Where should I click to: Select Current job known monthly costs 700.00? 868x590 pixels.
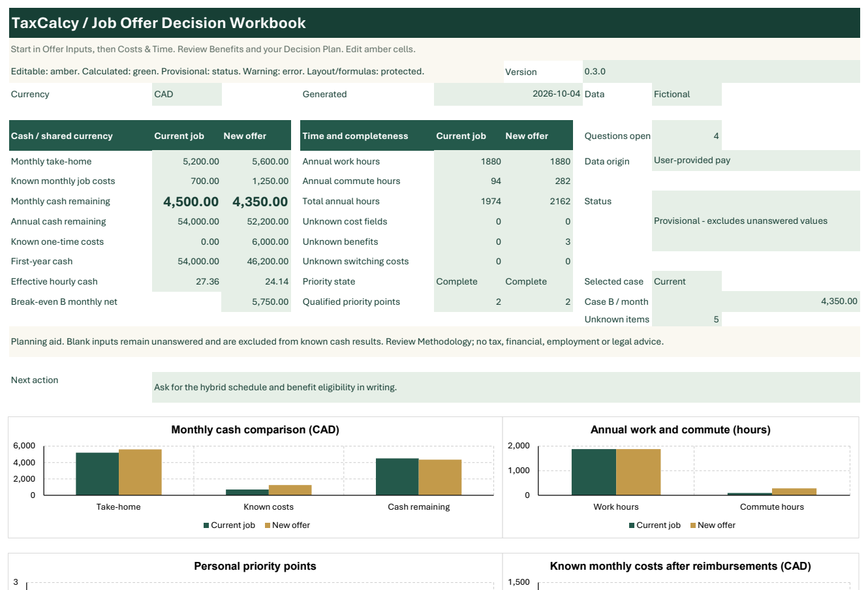(x=187, y=181)
